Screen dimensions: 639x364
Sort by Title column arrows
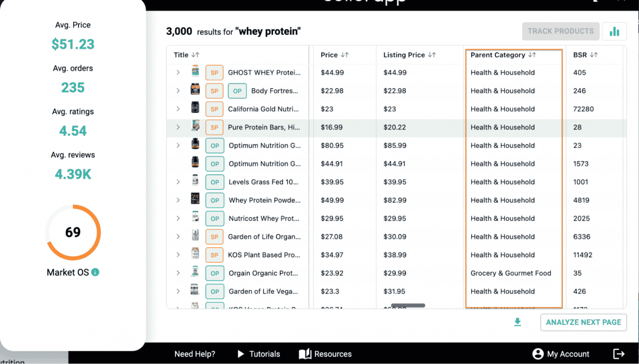click(196, 55)
